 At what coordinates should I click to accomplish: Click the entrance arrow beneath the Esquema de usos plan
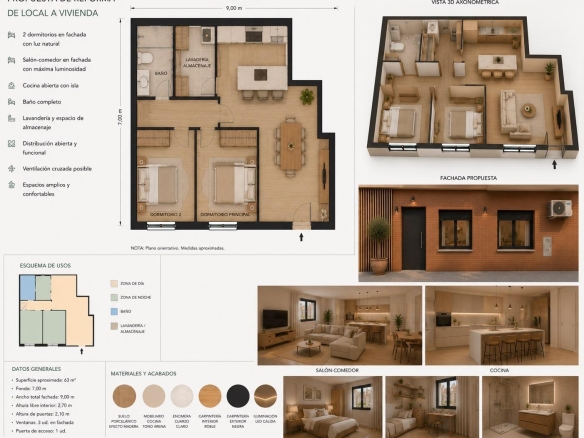point(82,351)
